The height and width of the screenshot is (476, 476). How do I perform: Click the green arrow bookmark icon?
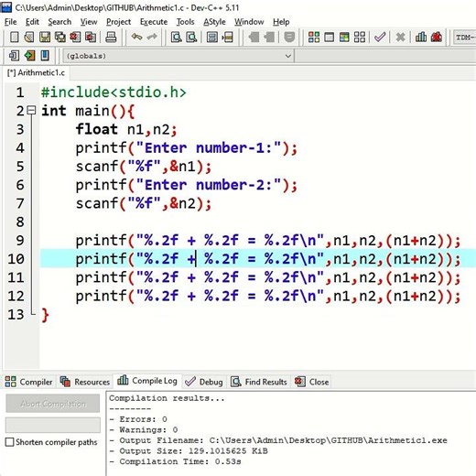click(29, 56)
